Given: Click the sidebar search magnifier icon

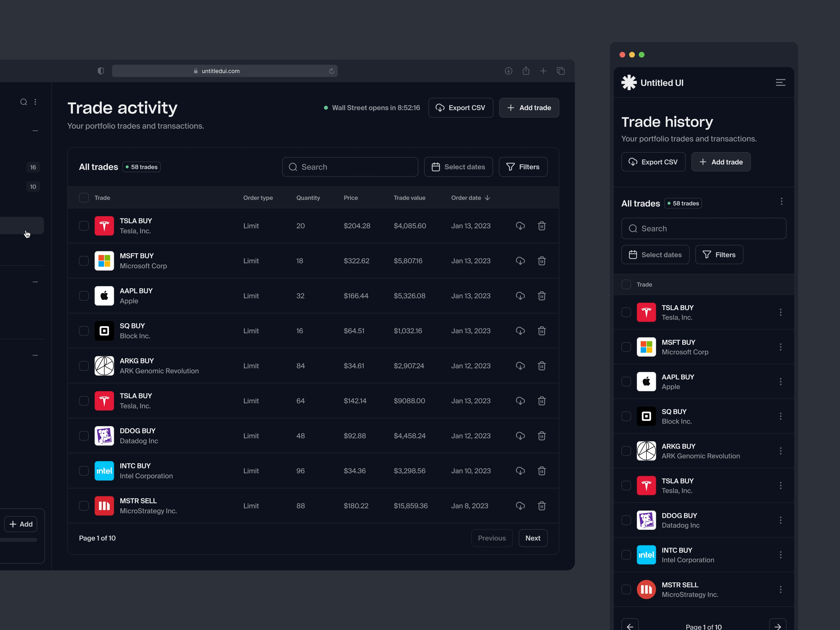Looking at the screenshot, I should [x=24, y=102].
